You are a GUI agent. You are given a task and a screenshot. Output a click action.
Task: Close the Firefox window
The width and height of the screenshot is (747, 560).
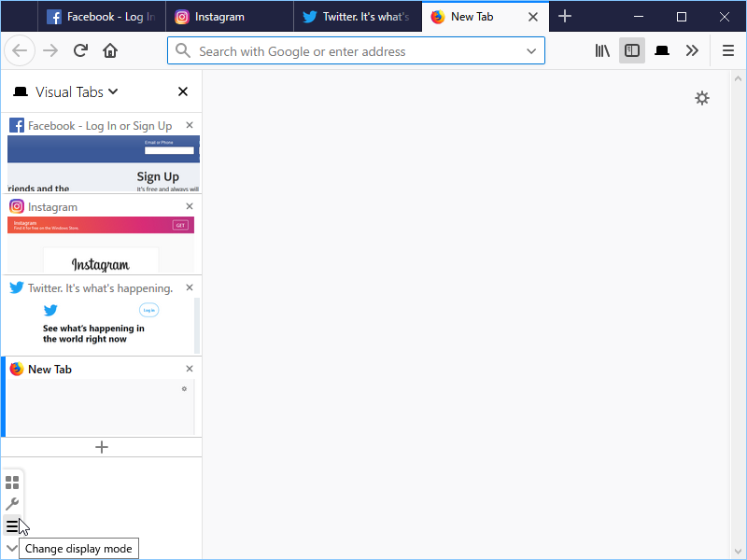pos(725,17)
